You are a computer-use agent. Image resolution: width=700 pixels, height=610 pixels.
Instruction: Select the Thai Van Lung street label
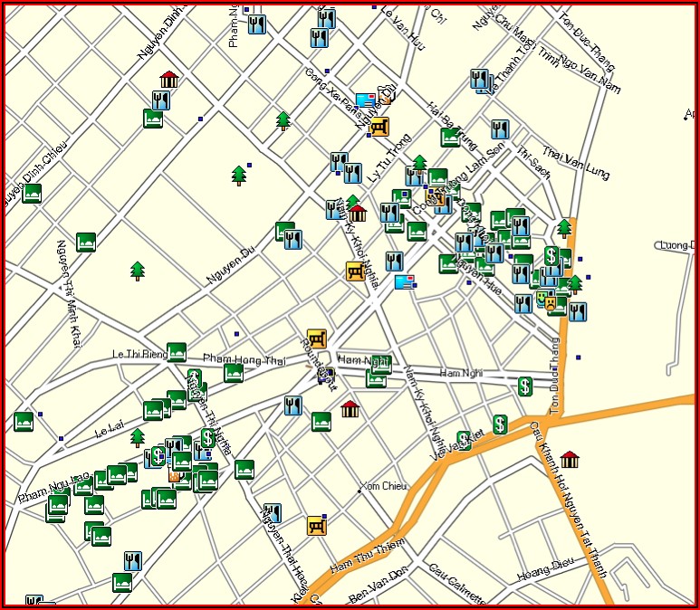click(x=575, y=162)
